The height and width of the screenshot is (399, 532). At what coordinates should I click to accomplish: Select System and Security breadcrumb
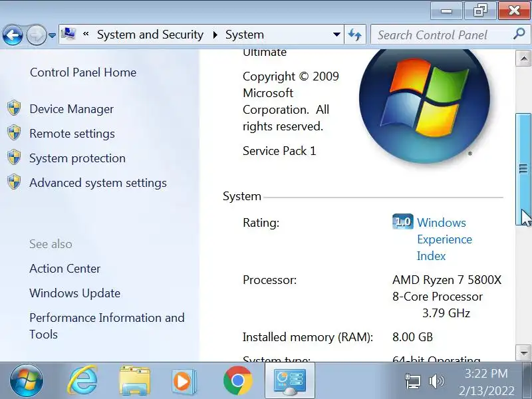coord(150,35)
